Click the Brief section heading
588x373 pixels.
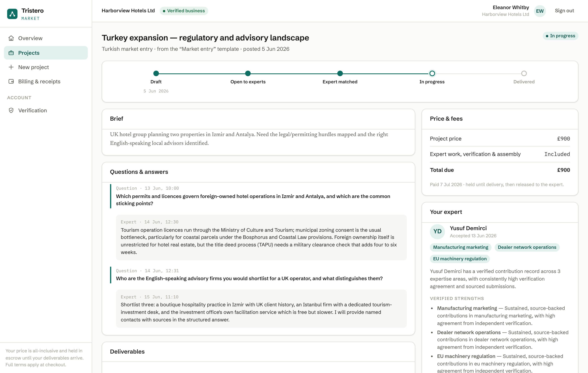point(116,119)
